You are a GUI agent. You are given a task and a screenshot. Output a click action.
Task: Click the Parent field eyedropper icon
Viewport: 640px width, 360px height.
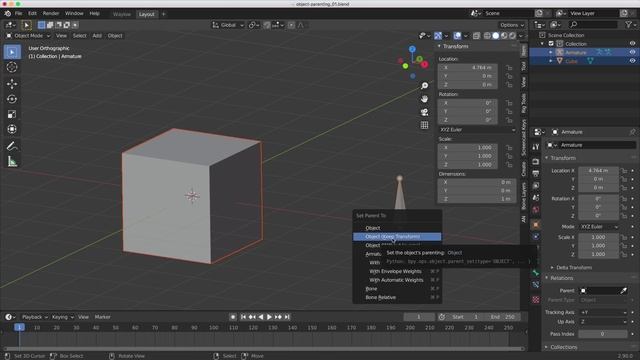624,291
